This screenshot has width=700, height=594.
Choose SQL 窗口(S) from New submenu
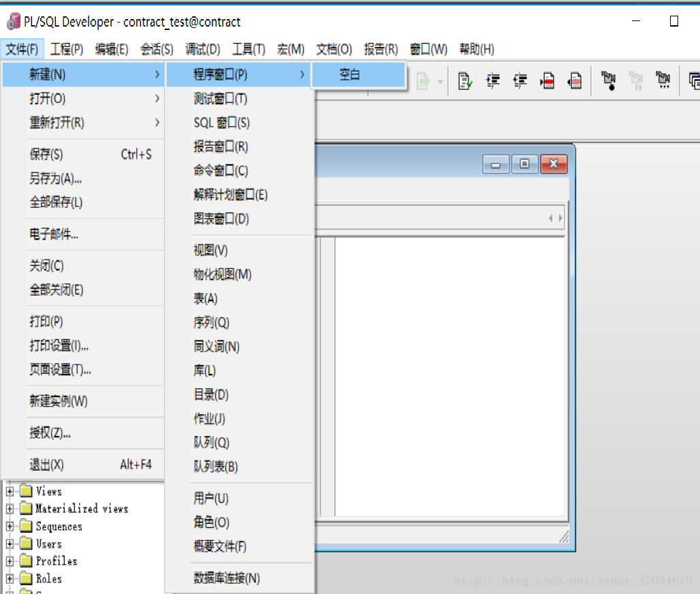tap(239, 123)
